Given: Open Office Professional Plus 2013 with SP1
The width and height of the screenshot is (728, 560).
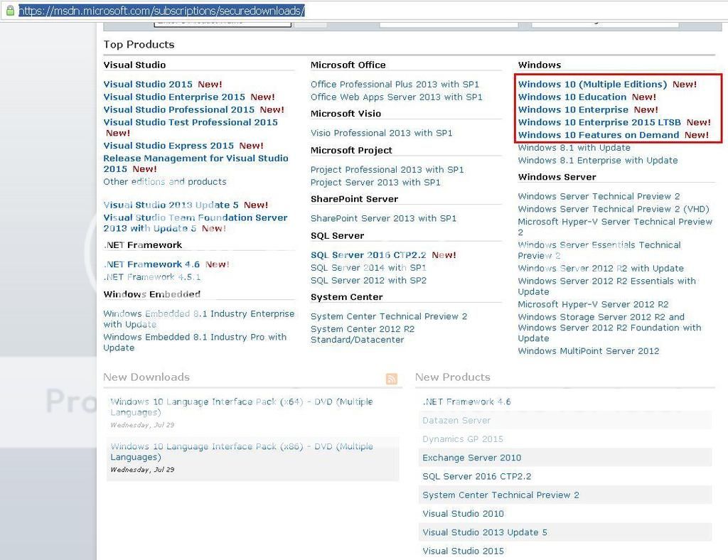Looking at the screenshot, I should tap(395, 84).
